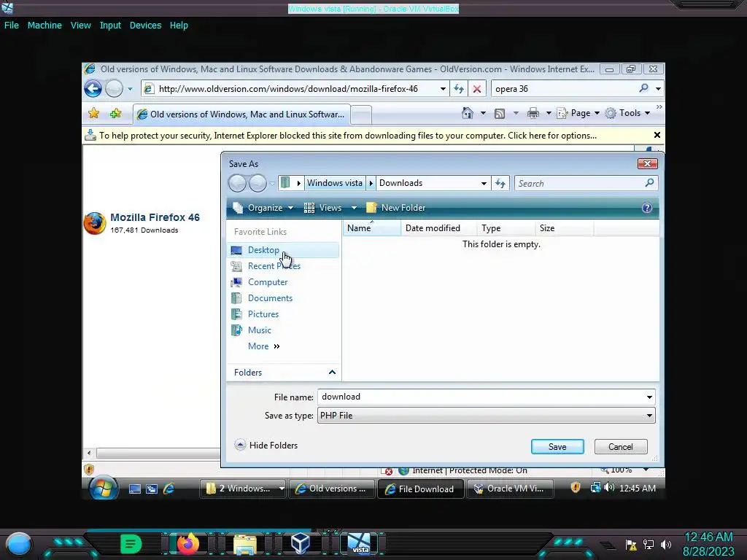Image resolution: width=747 pixels, height=560 pixels.
Task: Open the IE address bar dropdown
Action: 443,88
